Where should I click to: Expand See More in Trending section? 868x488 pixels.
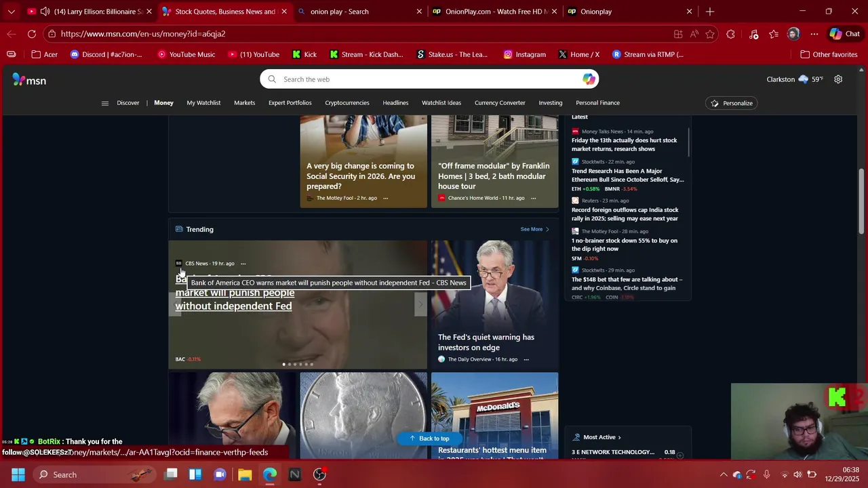pos(534,229)
